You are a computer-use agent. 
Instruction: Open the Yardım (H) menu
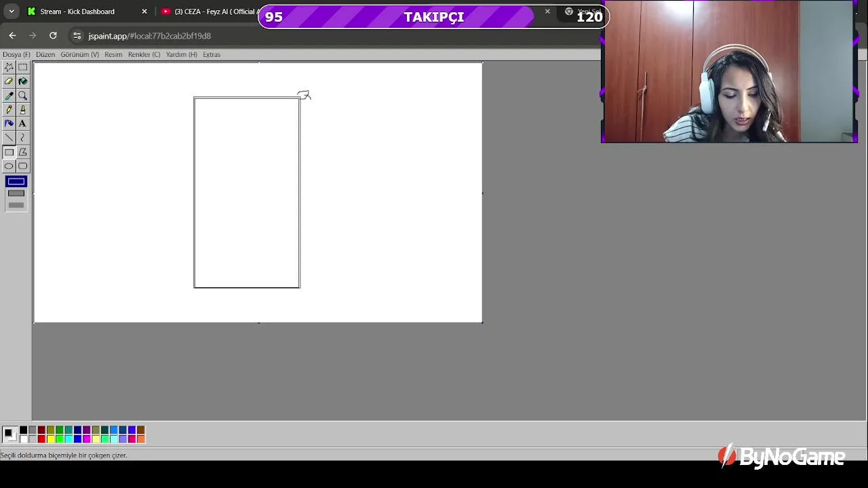182,54
